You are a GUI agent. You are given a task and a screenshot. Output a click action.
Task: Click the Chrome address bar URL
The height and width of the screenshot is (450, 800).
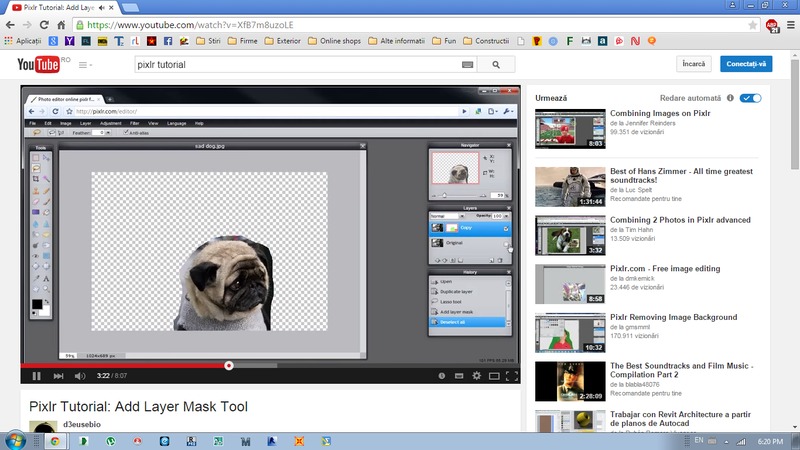(190, 25)
